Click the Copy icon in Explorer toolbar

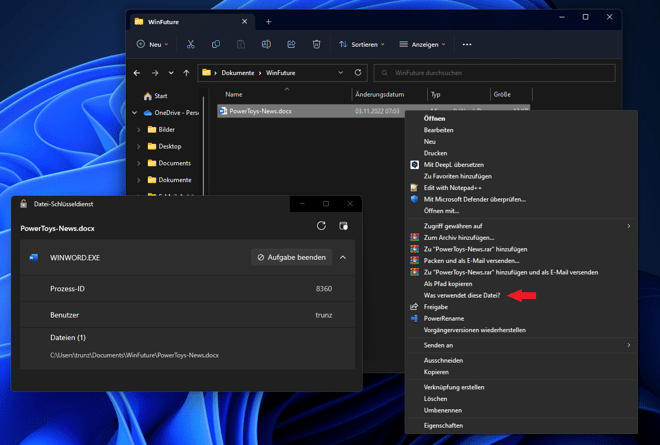point(216,44)
